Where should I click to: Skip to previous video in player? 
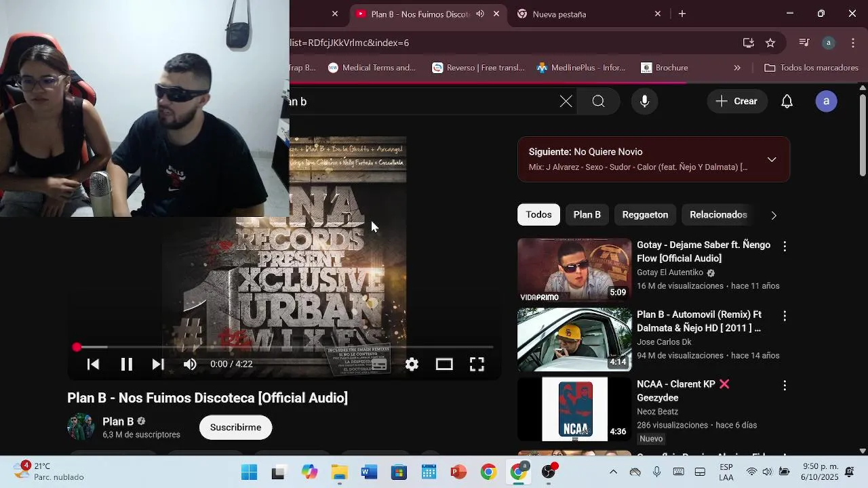94,364
